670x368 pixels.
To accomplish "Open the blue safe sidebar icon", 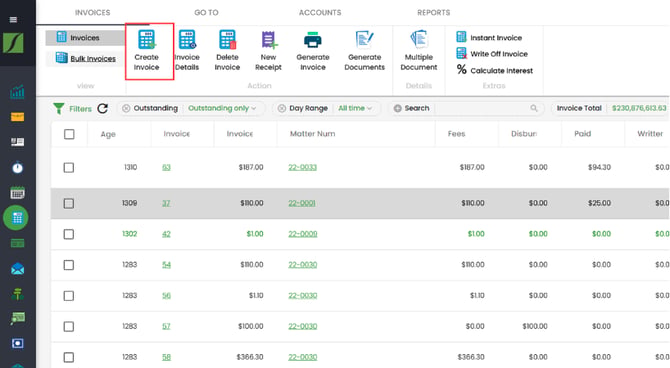I will point(18,343).
